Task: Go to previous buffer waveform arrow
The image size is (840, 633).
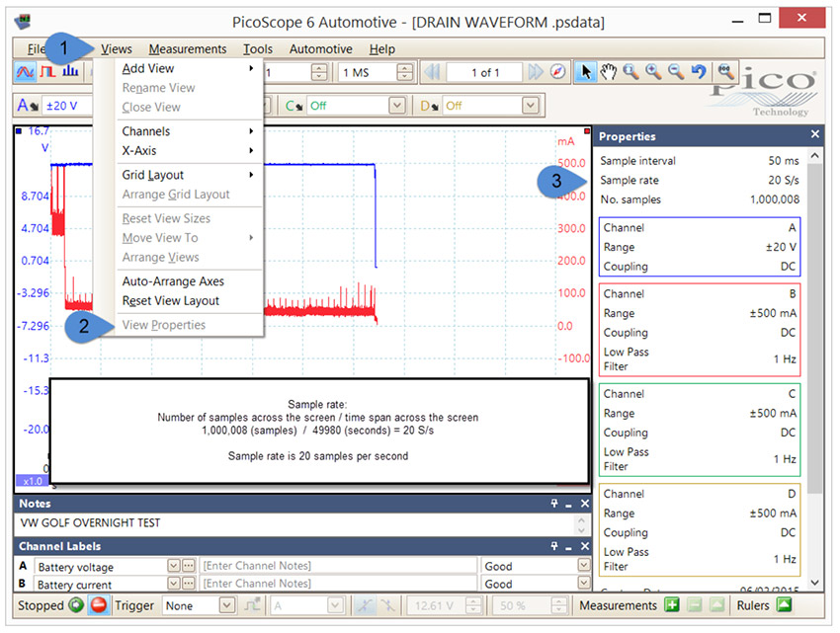Action: pyautogui.click(x=432, y=72)
